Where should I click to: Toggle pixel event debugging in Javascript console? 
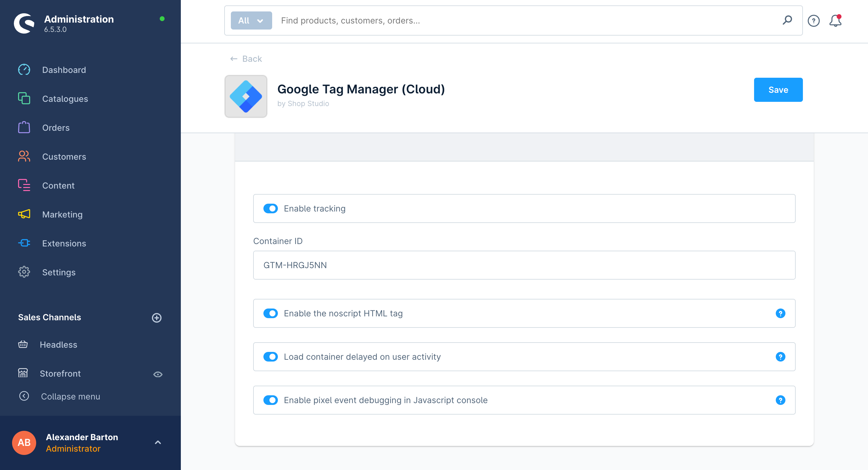coord(271,400)
